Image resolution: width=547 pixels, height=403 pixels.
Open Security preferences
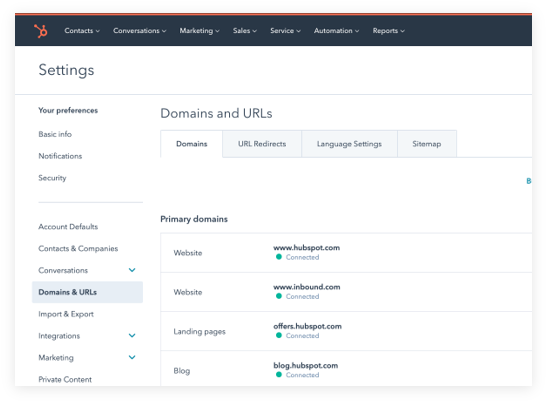[x=52, y=178]
